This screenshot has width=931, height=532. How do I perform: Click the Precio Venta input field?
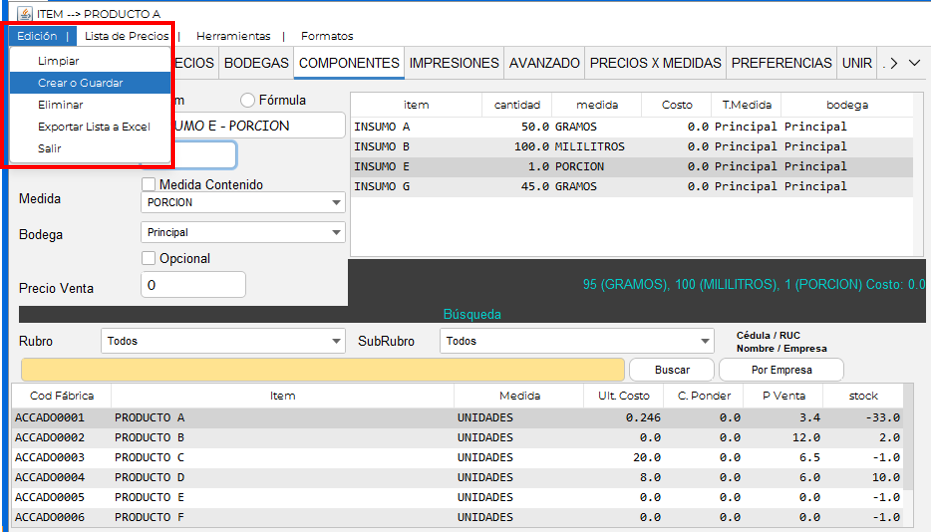(192, 286)
